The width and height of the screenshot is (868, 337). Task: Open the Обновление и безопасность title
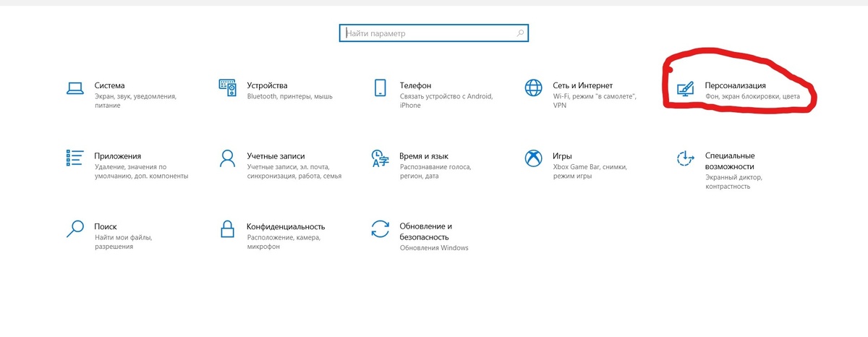[426, 231]
